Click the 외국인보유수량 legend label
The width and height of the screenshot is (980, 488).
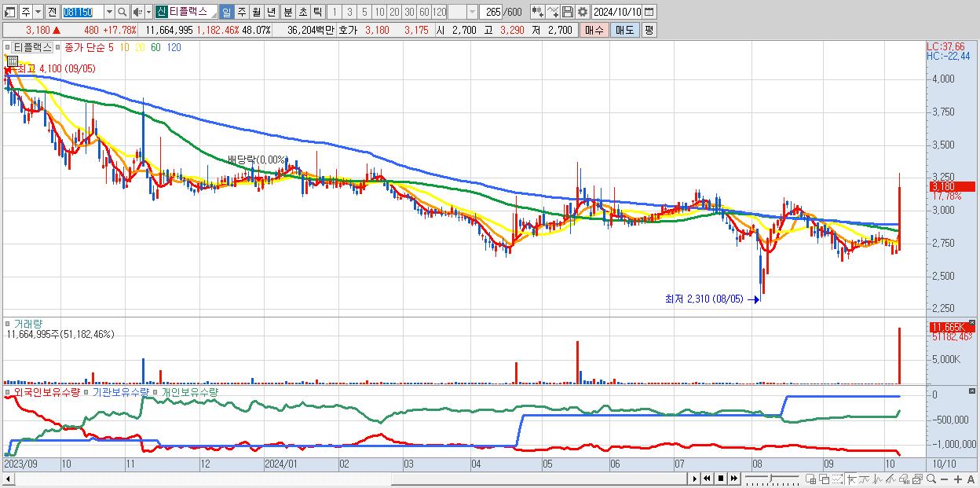47,391
